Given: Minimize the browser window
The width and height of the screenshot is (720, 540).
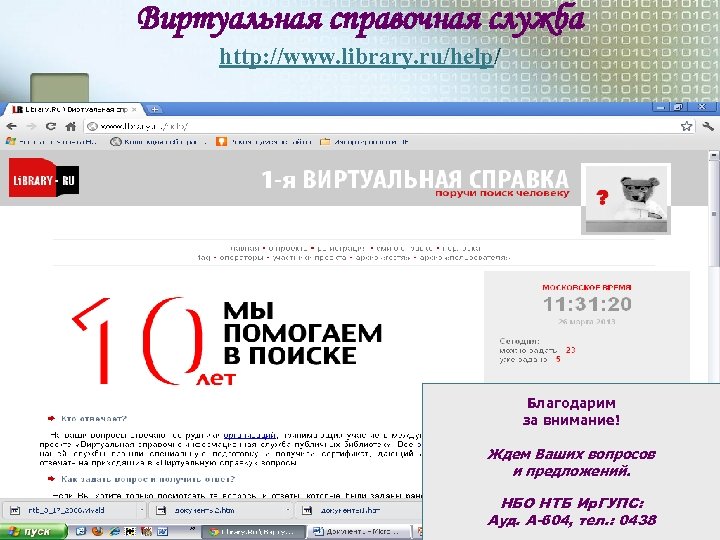Looking at the screenshot, I should click(661, 108).
